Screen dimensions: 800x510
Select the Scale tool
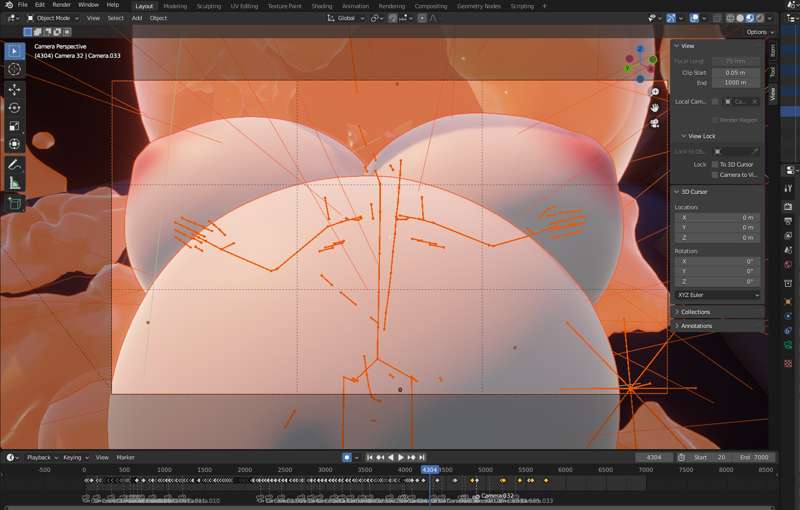click(14, 126)
